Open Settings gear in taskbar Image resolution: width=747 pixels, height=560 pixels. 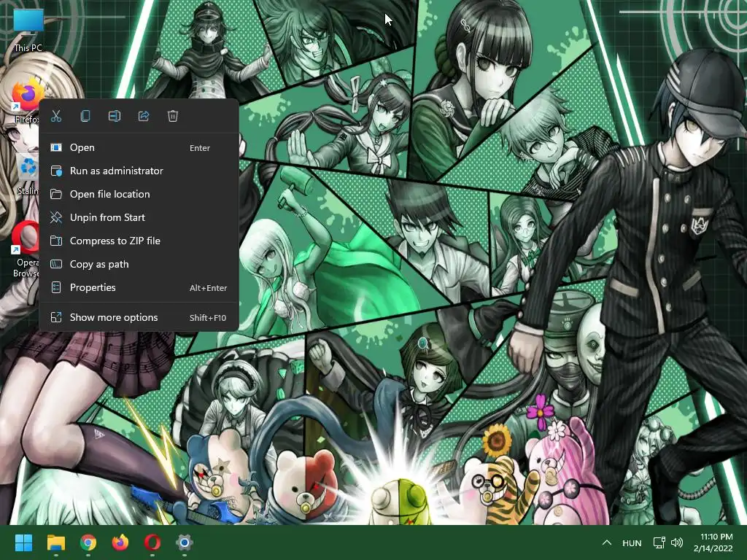click(x=185, y=542)
